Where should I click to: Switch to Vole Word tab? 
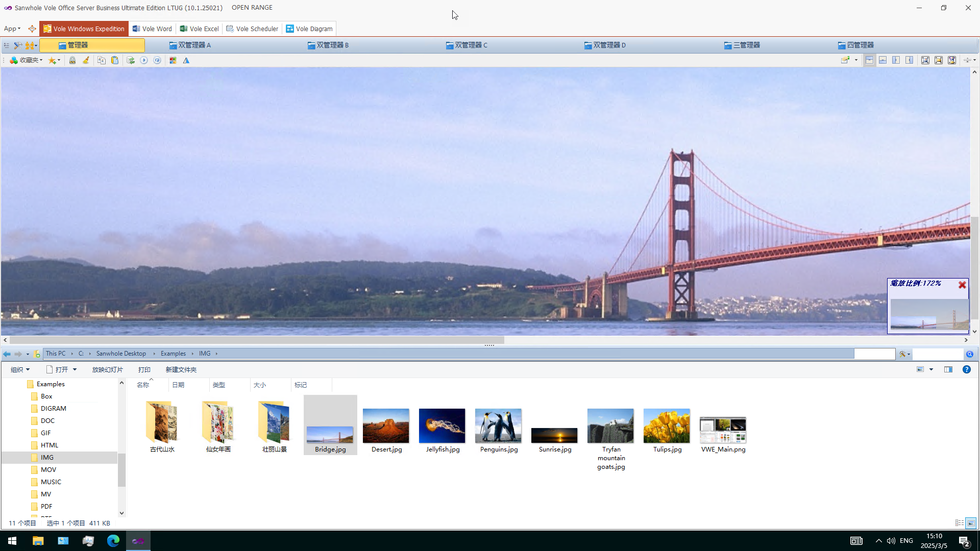coord(152,29)
